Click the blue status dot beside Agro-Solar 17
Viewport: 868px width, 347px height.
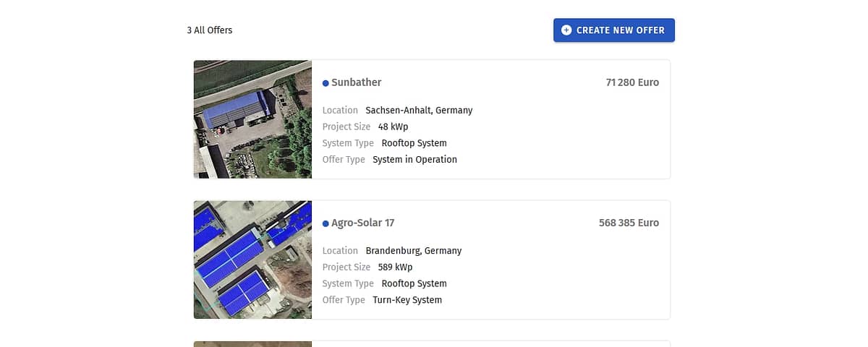click(x=325, y=223)
